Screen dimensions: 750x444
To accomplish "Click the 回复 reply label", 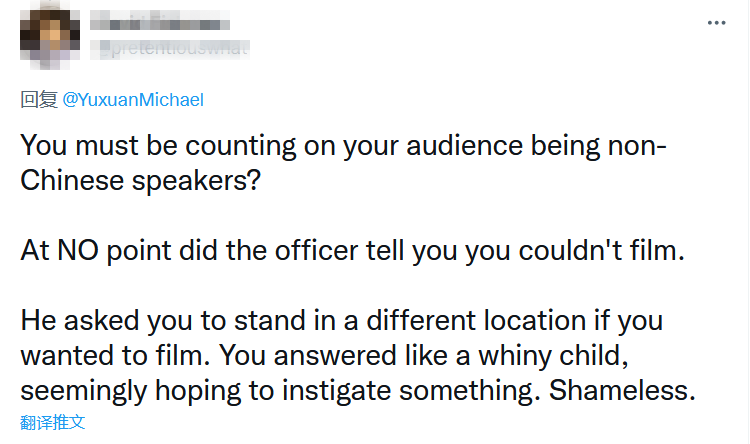I will (x=40, y=100).
